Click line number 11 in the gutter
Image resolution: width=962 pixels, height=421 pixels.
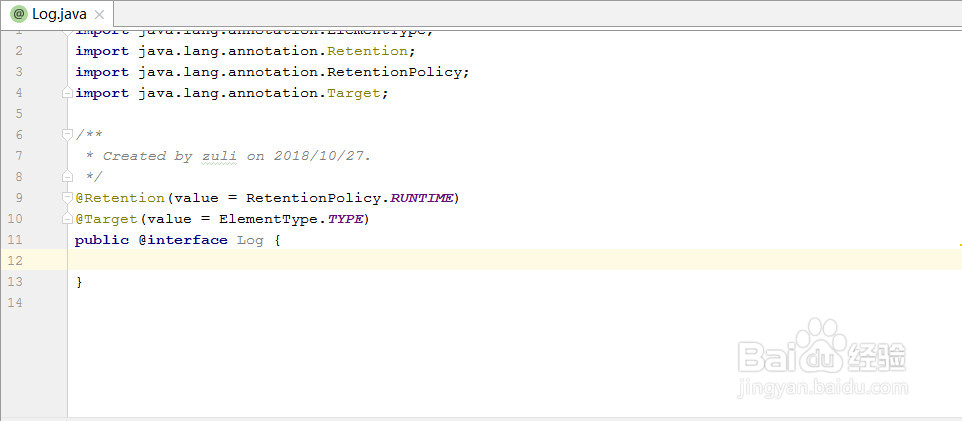point(15,240)
